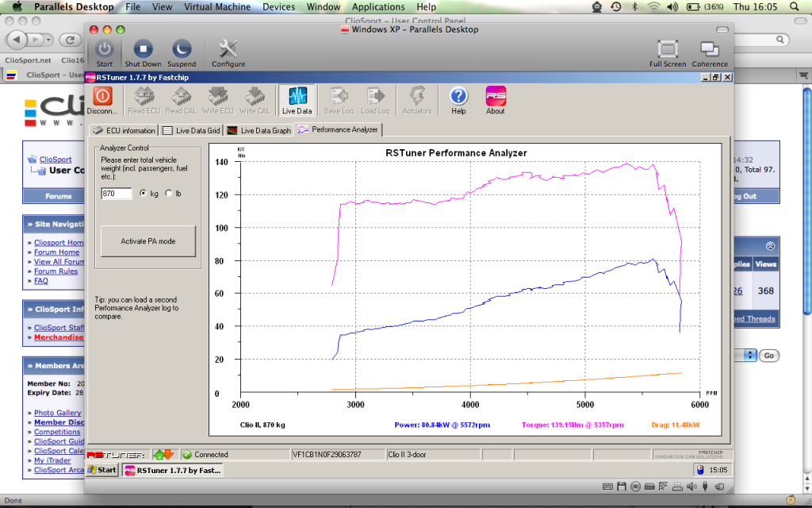Select the kg weight unit radio button
812x508 pixels.
click(x=144, y=193)
